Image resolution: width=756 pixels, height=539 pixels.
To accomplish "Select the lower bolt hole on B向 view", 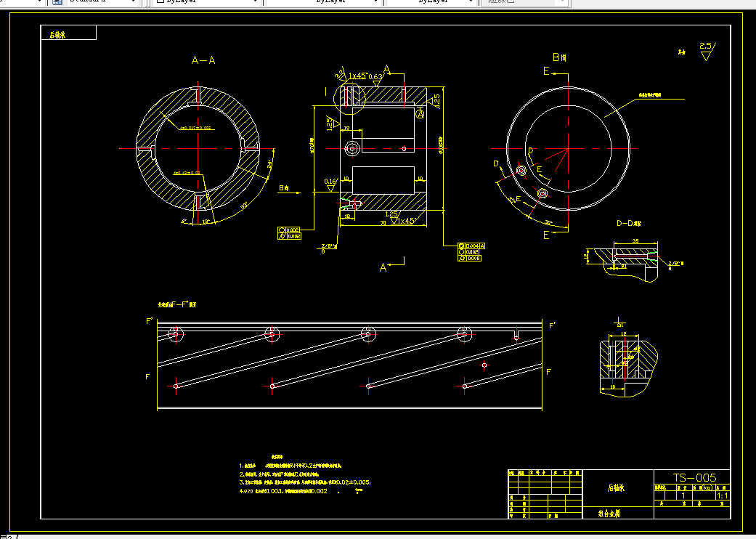I will 542,193.
